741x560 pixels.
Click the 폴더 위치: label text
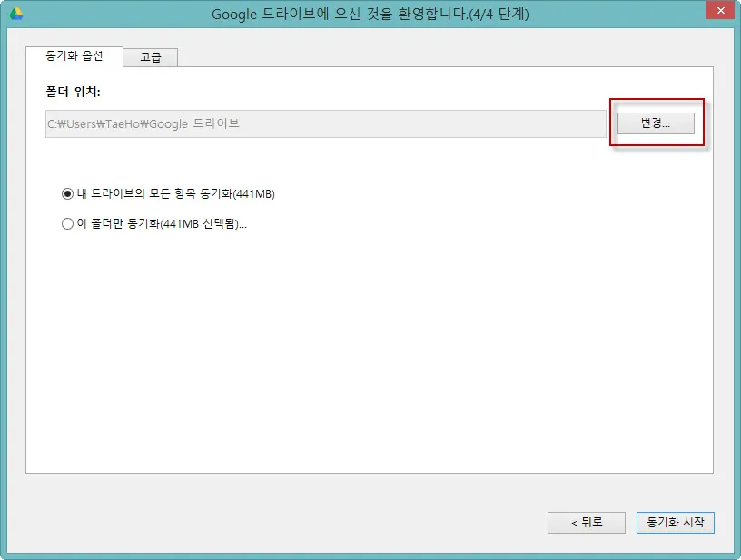[x=73, y=91]
